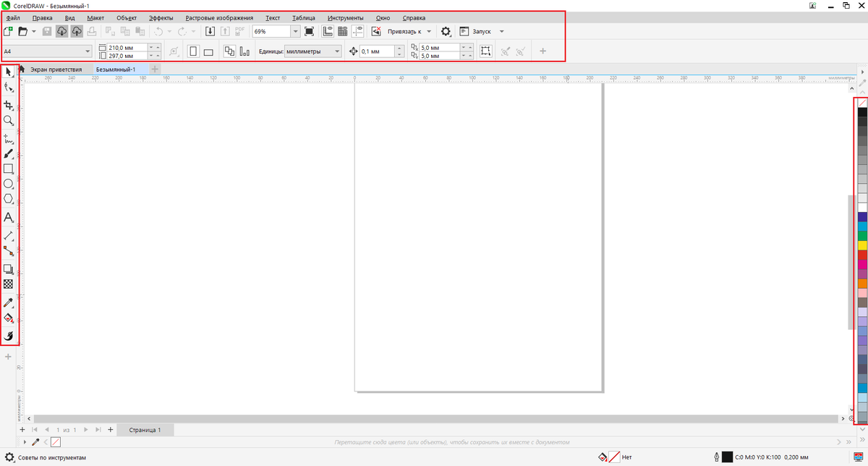Select the Crop tool

pyautogui.click(x=9, y=106)
